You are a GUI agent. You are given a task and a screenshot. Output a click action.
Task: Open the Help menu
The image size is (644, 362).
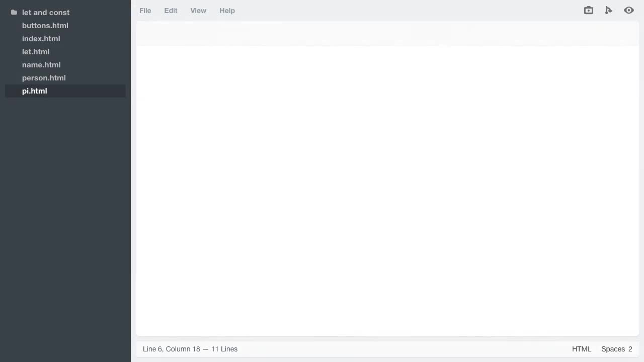click(227, 11)
